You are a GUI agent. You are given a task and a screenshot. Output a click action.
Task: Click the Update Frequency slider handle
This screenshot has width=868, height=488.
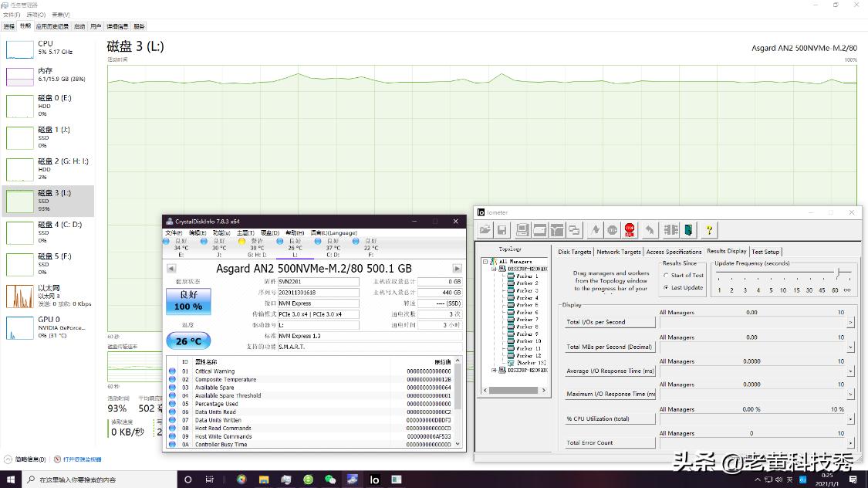coord(840,273)
